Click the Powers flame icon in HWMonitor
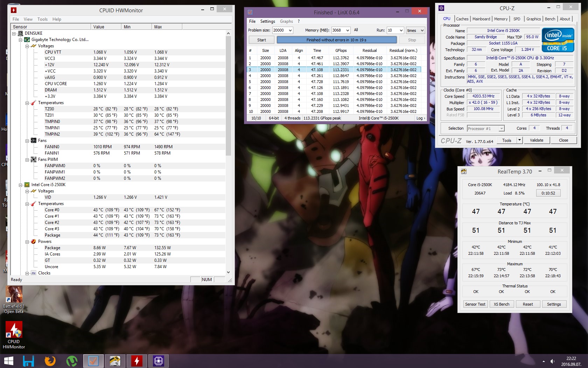Image resolution: width=588 pixels, height=368 pixels. click(x=34, y=241)
